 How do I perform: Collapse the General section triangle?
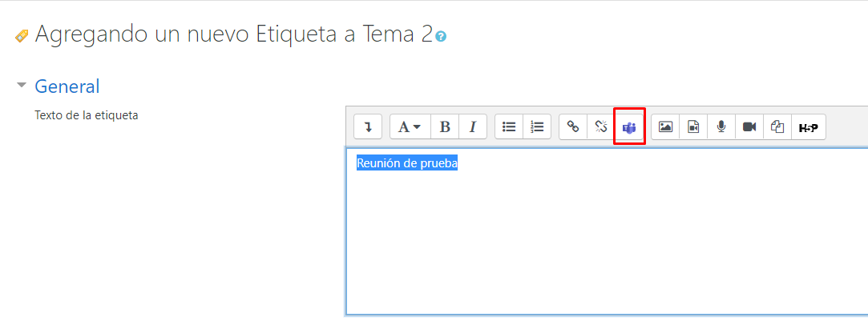[22, 85]
